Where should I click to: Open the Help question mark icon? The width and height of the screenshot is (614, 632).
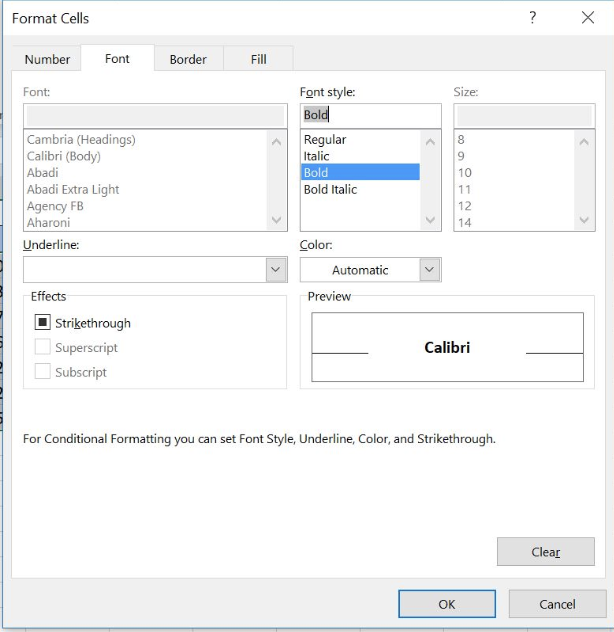(533, 18)
